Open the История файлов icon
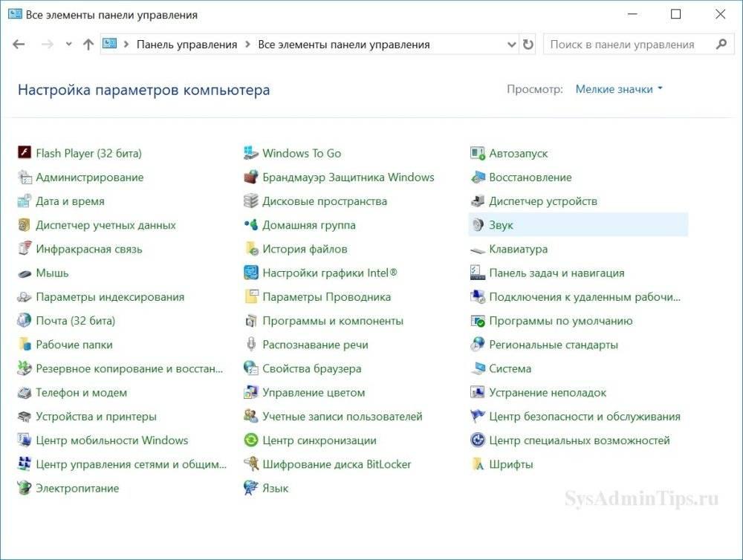Image resolution: width=743 pixels, height=560 pixels. click(250, 249)
